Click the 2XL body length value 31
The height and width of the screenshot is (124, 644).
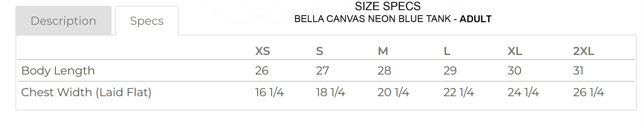[x=578, y=70]
